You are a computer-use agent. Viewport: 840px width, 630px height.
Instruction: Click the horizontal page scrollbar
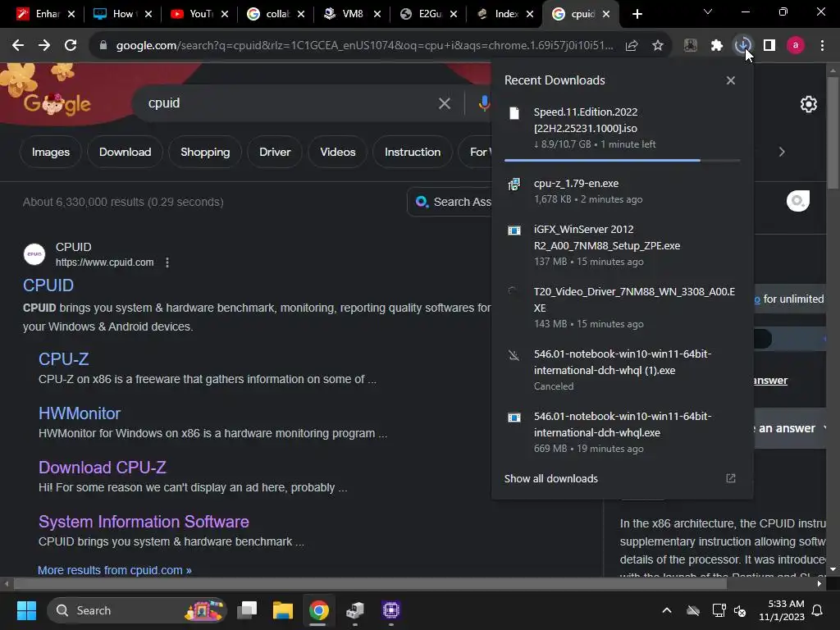(x=370, y=583)
